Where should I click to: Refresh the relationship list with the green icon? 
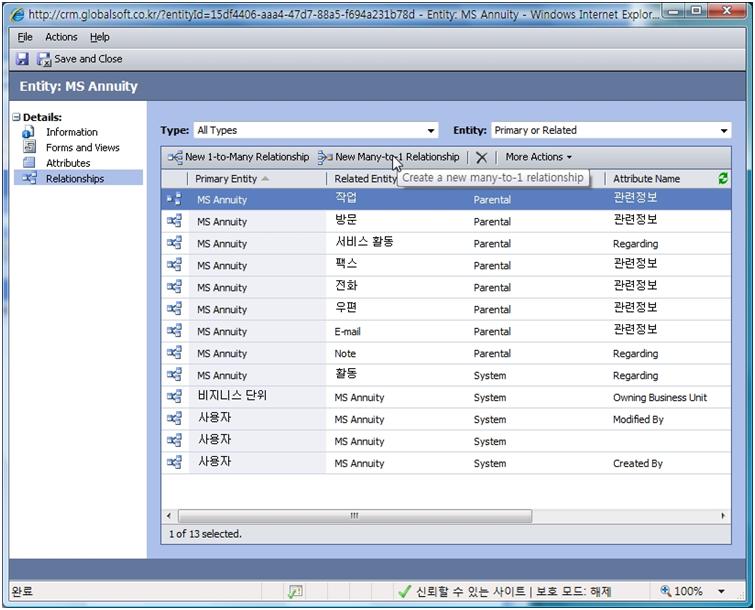click(x=723, y=178)
